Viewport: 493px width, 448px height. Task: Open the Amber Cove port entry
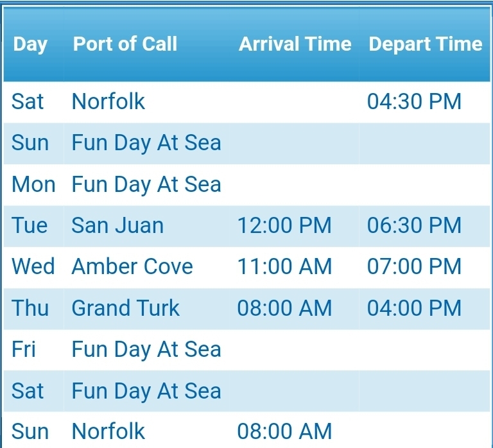132,266
